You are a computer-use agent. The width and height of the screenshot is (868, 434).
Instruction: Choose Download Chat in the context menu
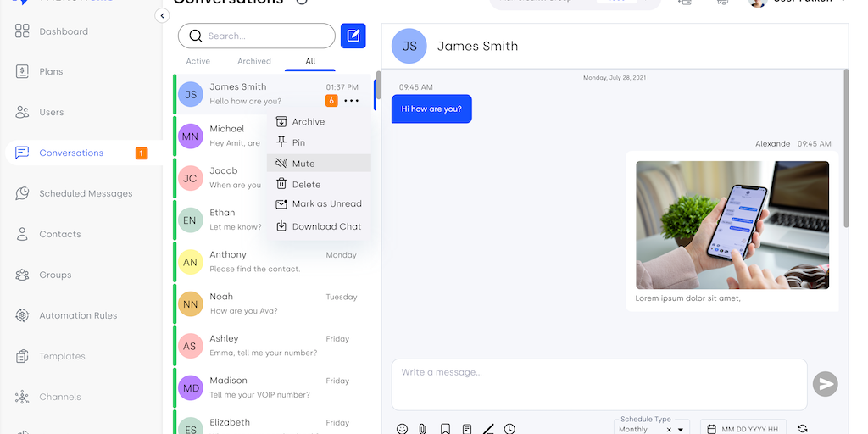(x=326, y=226)
